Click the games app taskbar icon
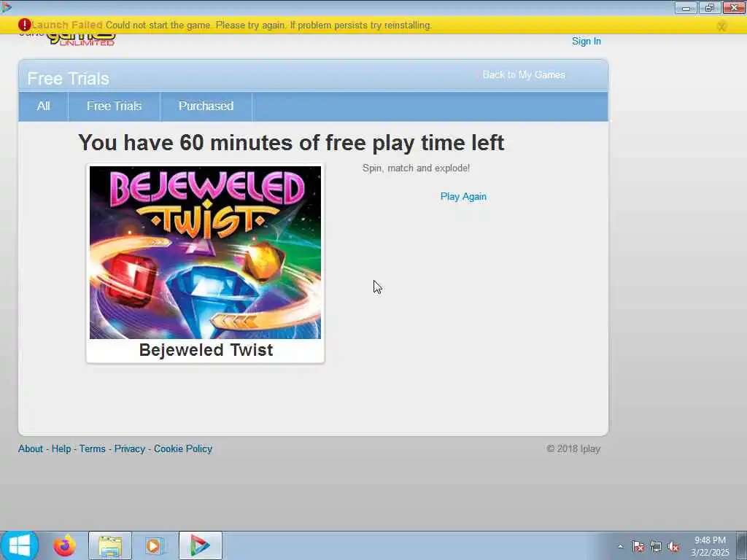 click(x=201, y=545)
